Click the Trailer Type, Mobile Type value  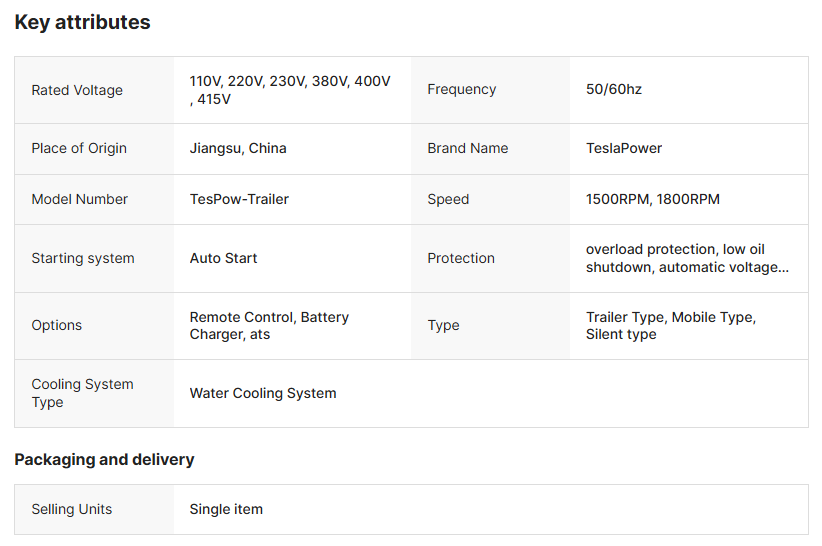coord(671,325)
